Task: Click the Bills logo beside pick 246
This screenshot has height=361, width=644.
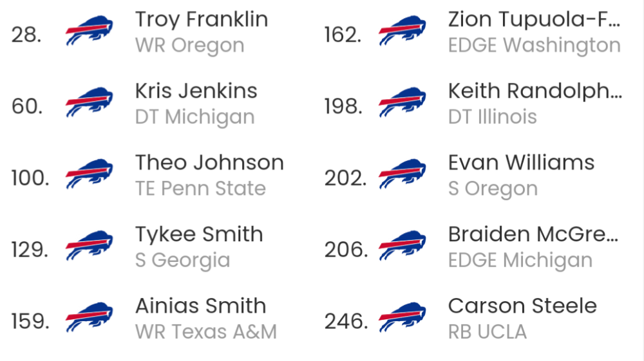Action: (x=402, y=317)
